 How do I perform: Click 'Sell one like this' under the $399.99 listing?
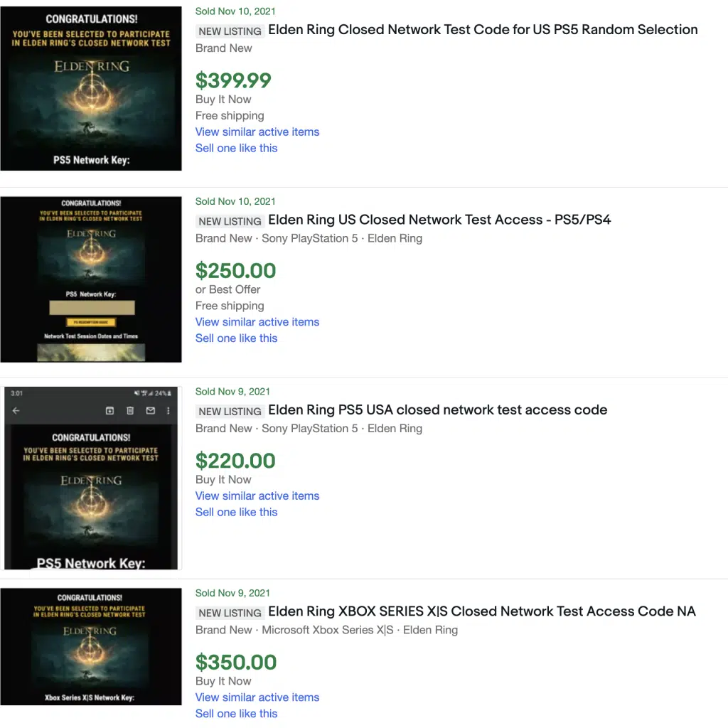tap(236, 149)
